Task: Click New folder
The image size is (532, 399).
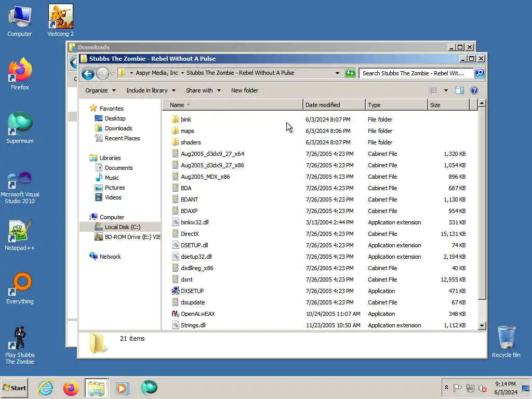Action: click(x=245, y=90)
